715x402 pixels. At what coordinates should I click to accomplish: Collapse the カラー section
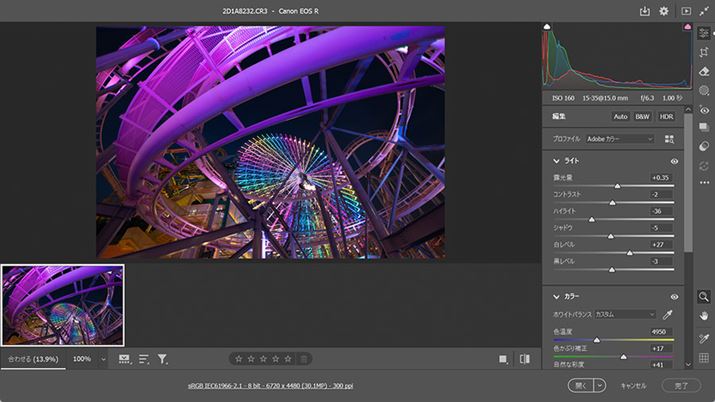(556, 297)
